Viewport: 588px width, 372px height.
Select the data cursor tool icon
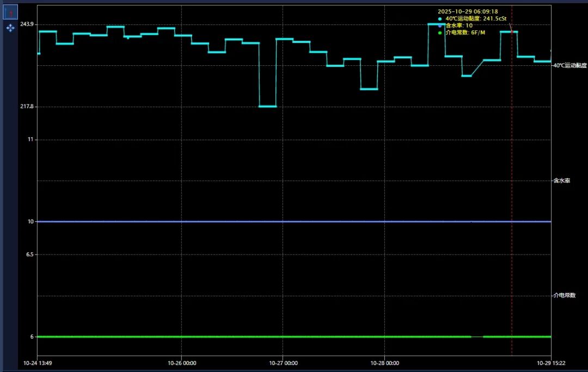(x=10, y=12)
